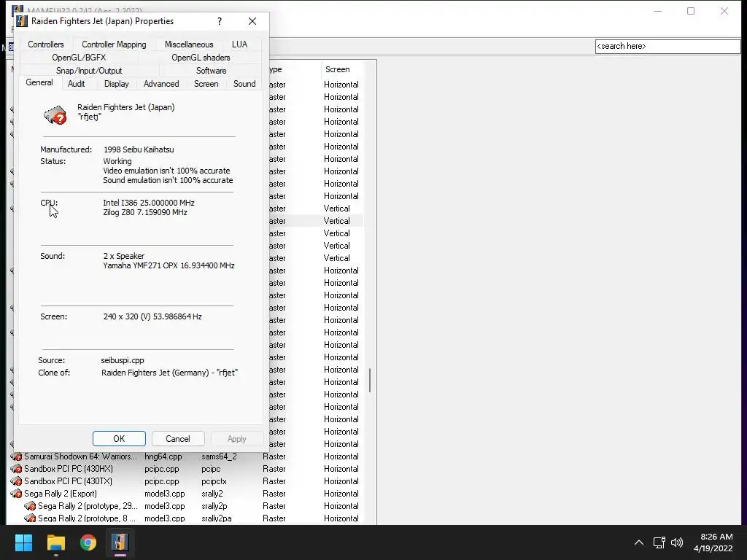The height and width of the screenshot is (560, 747).
Task: Click the MAME icon in dialog title bar
Action: tap(22, 21)
